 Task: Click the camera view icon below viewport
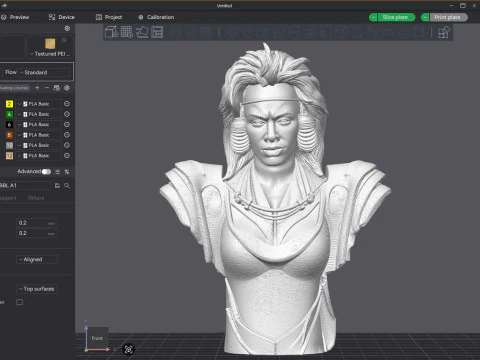point(129,349)
